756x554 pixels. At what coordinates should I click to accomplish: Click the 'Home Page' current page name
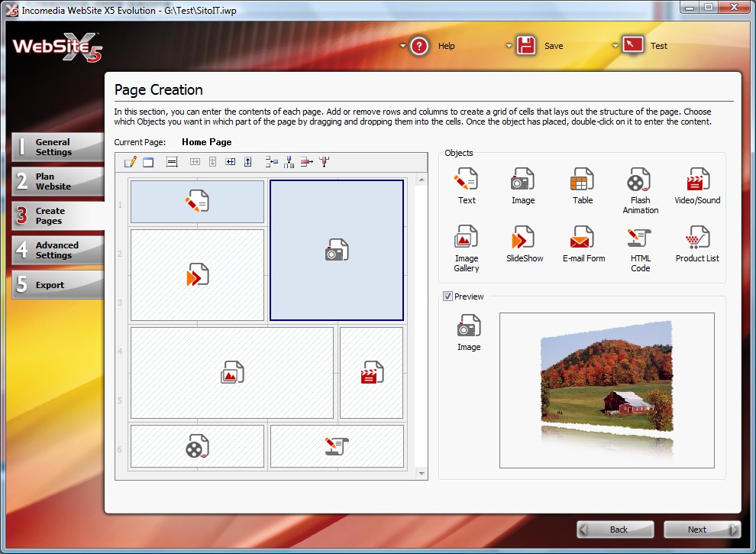click(206, 142)
